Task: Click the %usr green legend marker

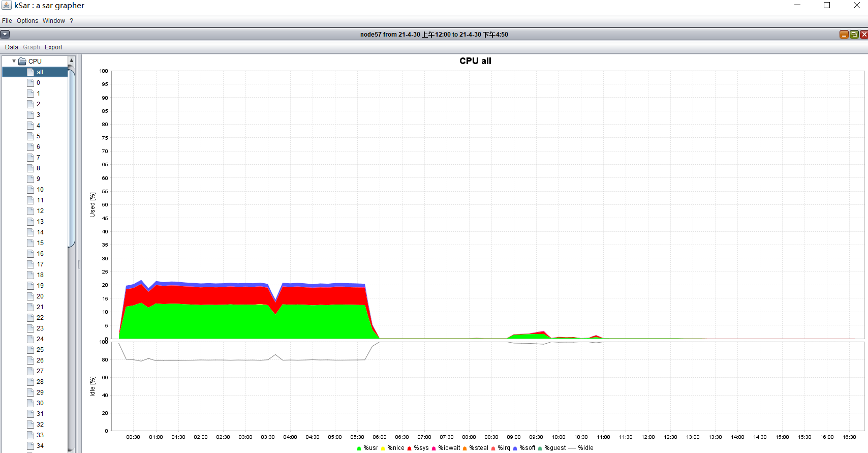Action: [359, 448]
